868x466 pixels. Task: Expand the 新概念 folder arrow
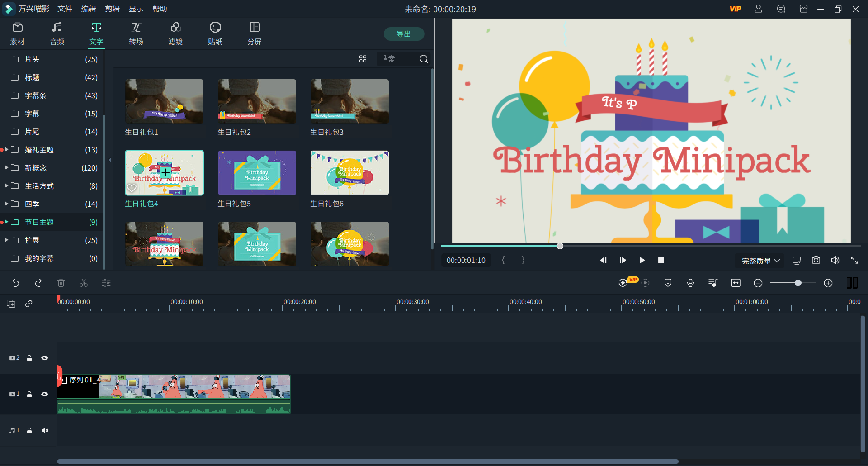[6, 168]
